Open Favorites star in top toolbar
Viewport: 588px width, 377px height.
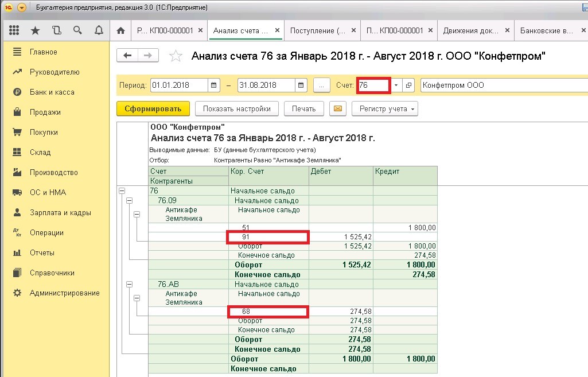(35, 30)
